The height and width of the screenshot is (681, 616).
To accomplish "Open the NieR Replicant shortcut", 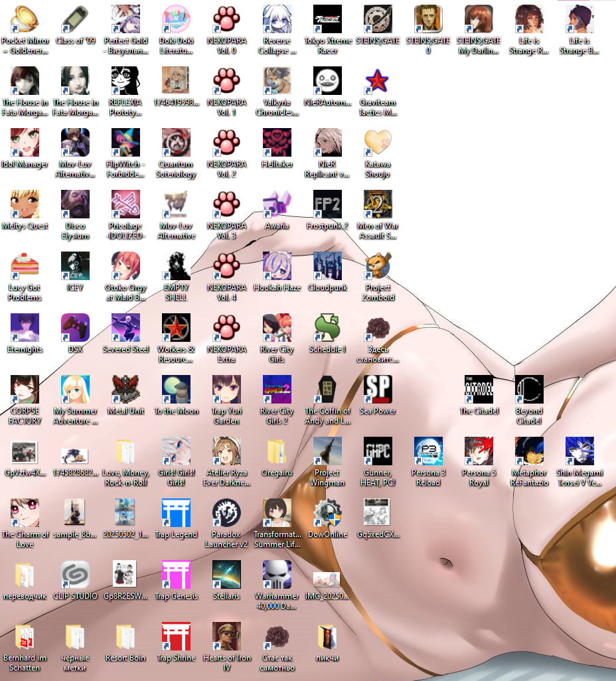I will [327, 143].
